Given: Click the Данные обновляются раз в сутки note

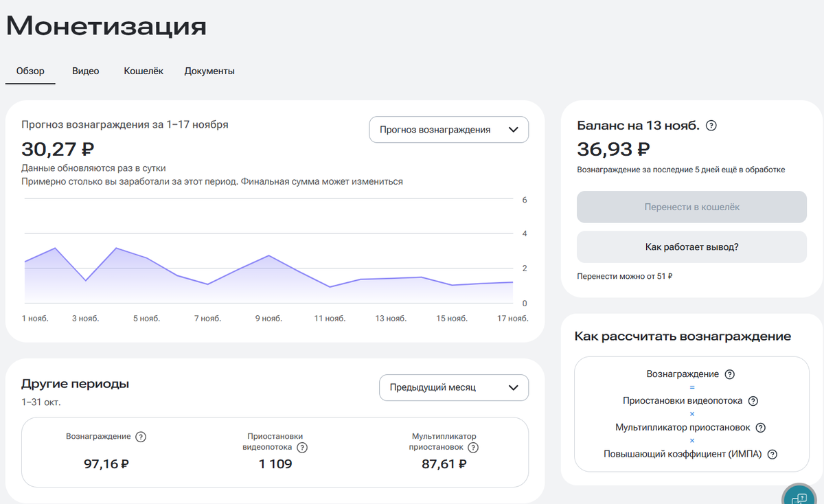Looking at the screenshot, I should tap(93, 168).
